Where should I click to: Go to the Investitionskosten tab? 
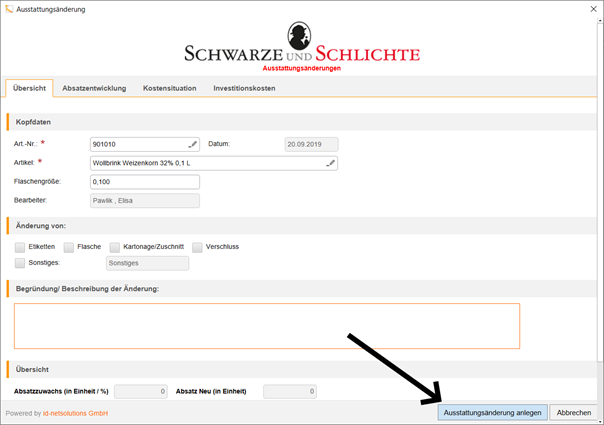tap(244, 88)
